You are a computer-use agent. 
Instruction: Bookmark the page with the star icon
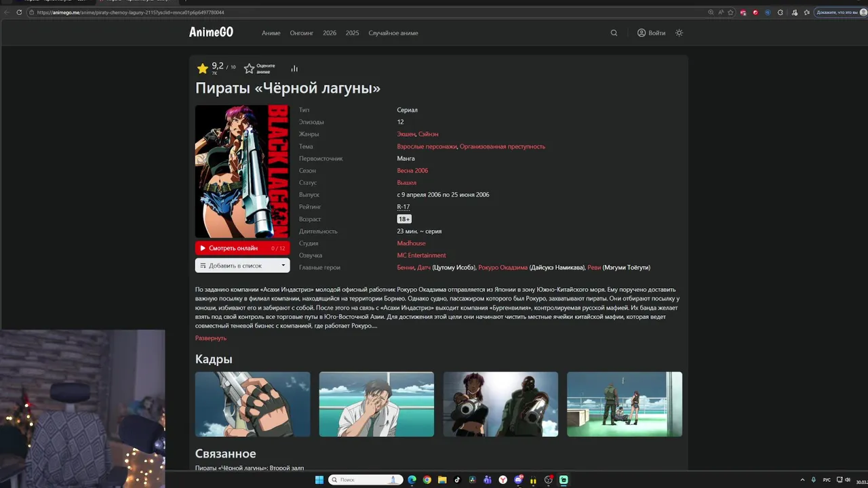[730, 12]
